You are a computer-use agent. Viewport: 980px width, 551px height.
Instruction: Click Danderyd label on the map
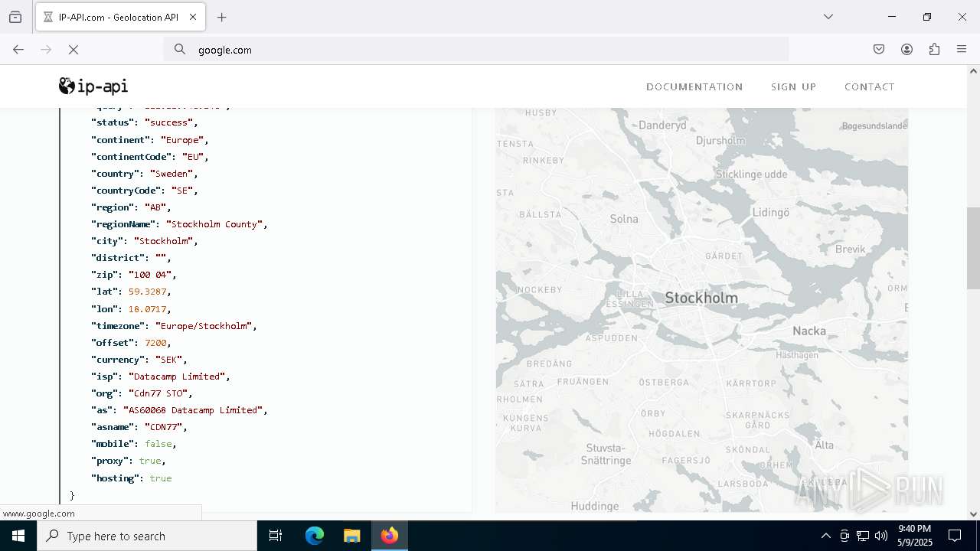tap(662, 125)
